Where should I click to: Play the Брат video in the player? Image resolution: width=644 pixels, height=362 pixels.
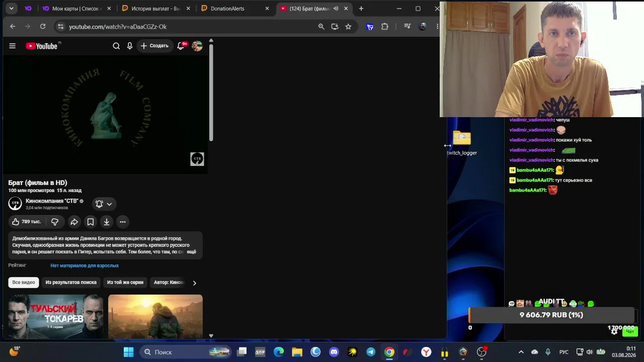[x=105, y=115]
